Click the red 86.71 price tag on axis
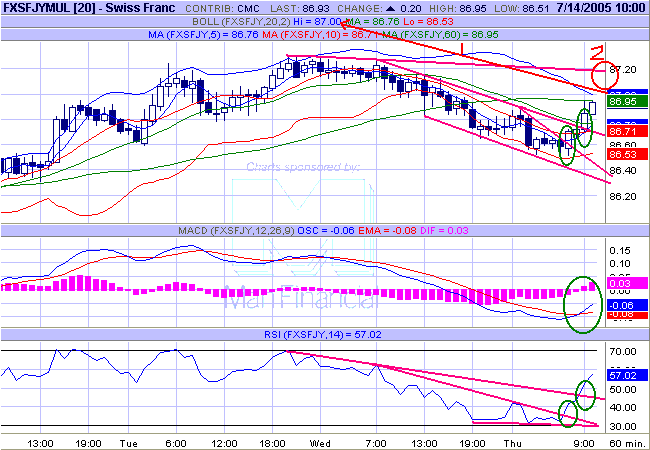 tap(626, 132)
